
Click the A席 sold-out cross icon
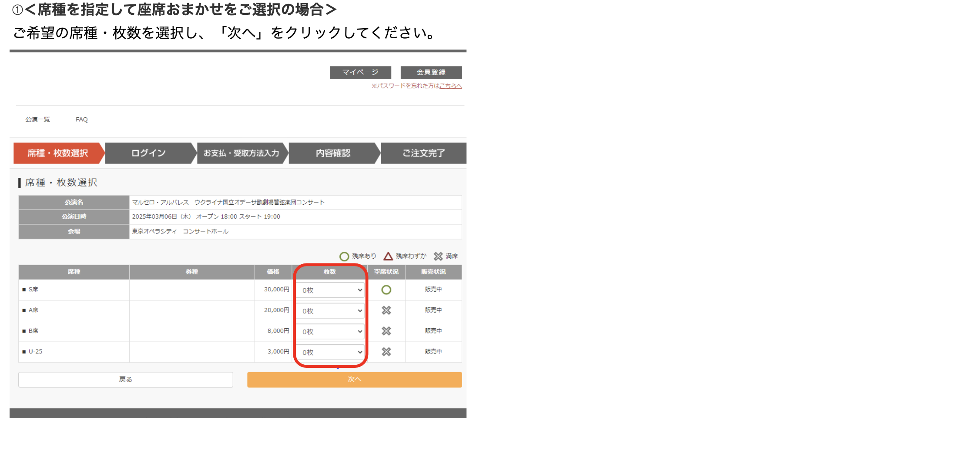point(386,310)
